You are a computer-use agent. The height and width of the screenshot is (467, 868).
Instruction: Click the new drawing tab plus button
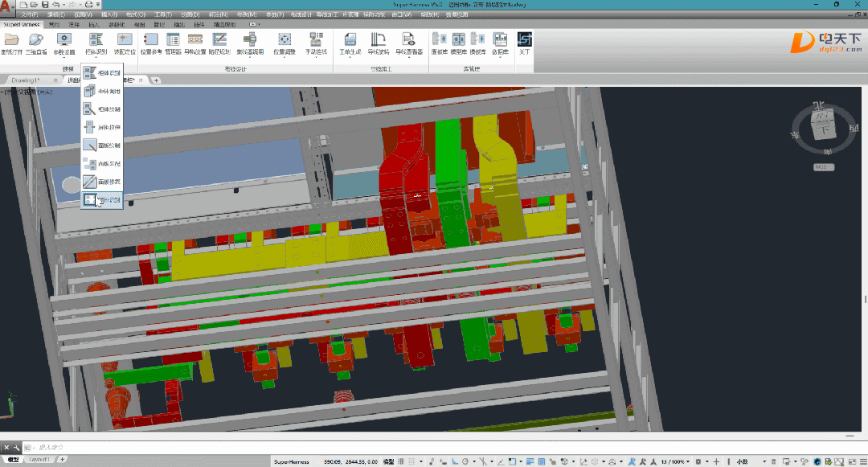point(156,80)
